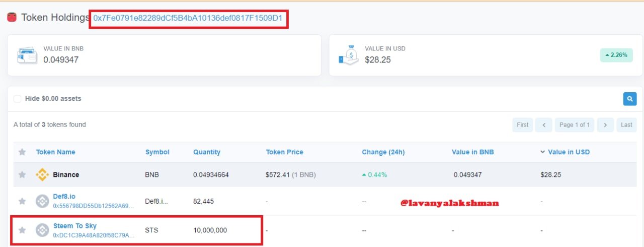Sort by Quantity column header

point(207,152)
